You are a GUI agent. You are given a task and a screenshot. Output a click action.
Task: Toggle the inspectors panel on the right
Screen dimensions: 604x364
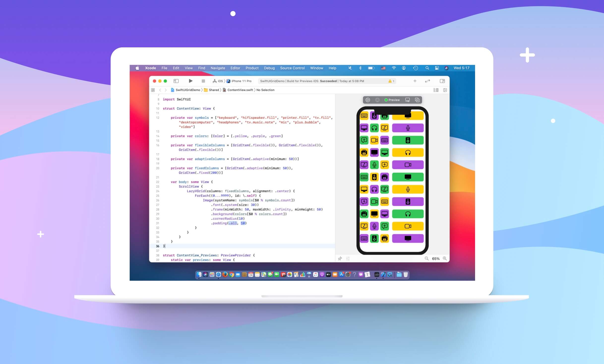pyautogui.click(x=442, y=81)
